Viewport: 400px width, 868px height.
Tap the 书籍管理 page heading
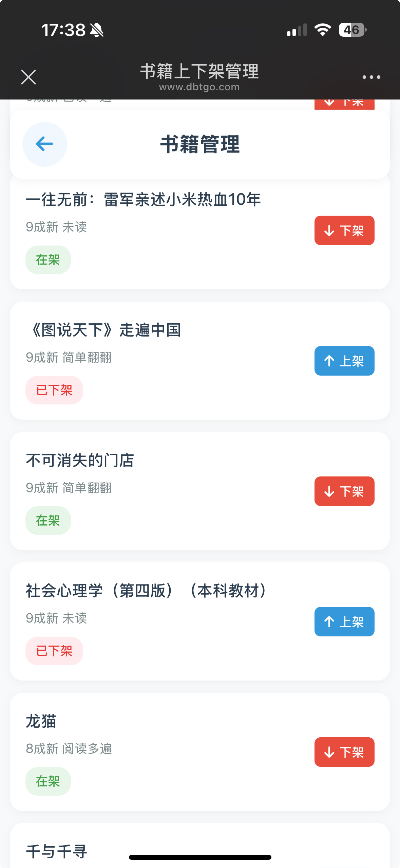point(200,144)
